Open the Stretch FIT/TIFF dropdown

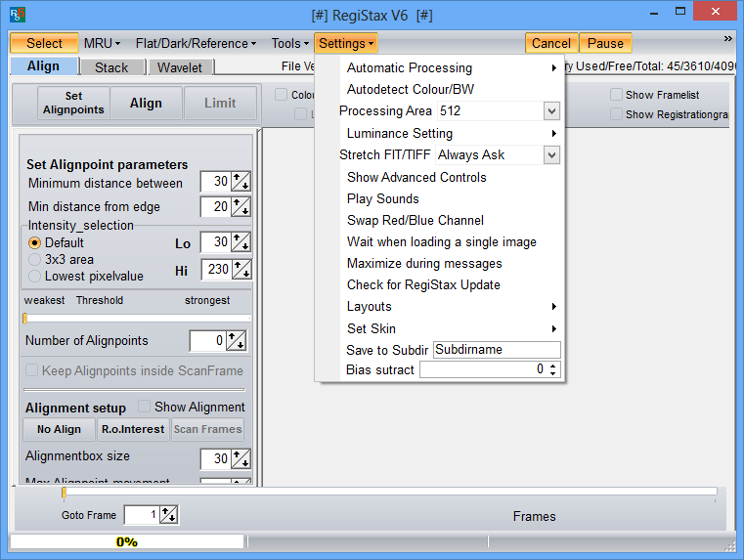[x=551, y=155]
